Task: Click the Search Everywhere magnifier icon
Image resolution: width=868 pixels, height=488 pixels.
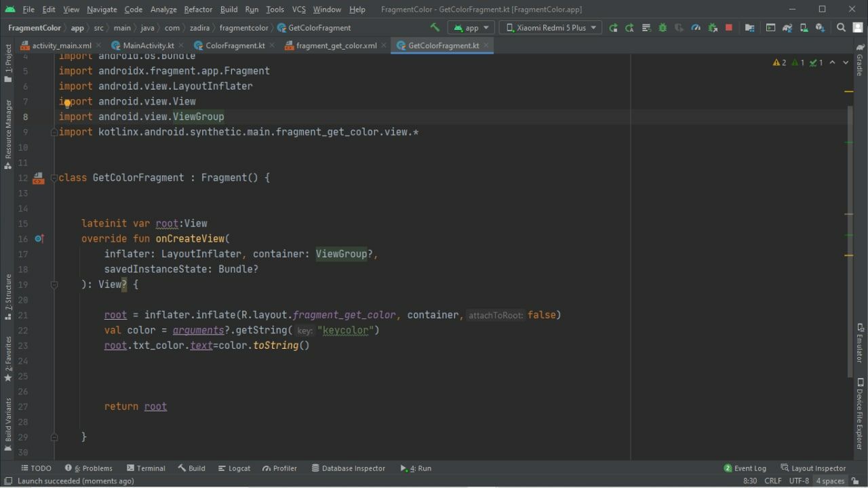Action: (x=841, y=28)
